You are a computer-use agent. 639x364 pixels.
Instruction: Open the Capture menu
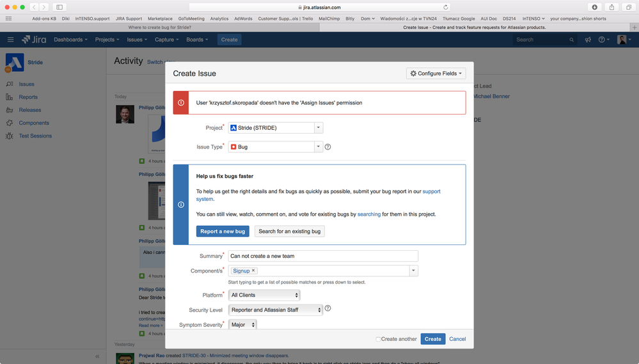pyautogui.click(x=167, y=40)
